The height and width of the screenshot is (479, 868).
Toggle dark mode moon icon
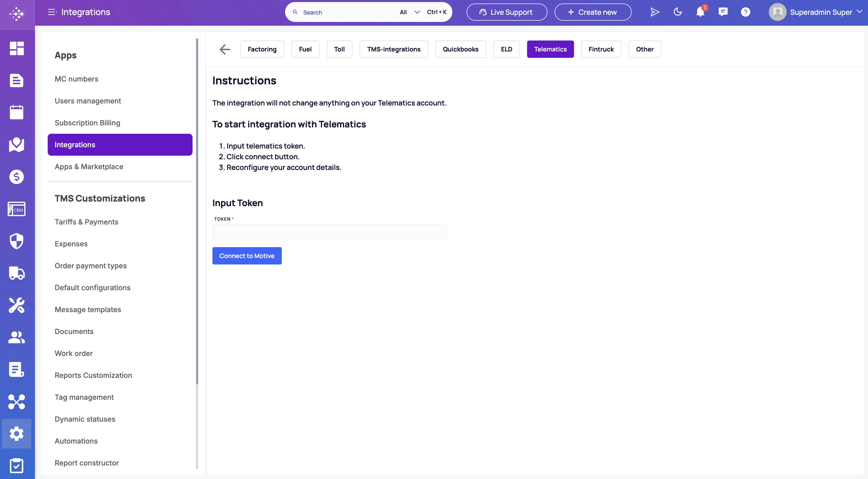click(x=678, y=12)
